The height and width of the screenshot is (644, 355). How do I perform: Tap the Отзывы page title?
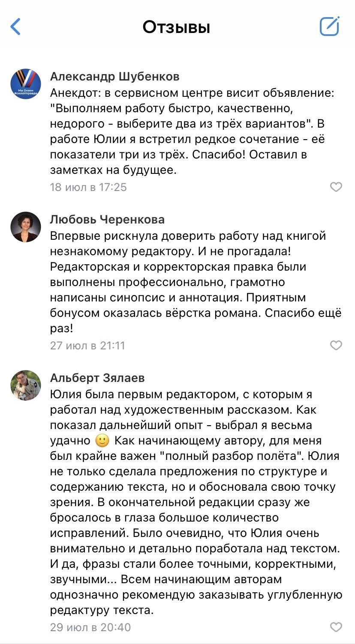tap(176, 27)
